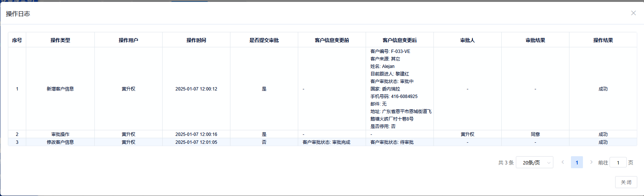Go to the previous page arrow

(563, 162)
